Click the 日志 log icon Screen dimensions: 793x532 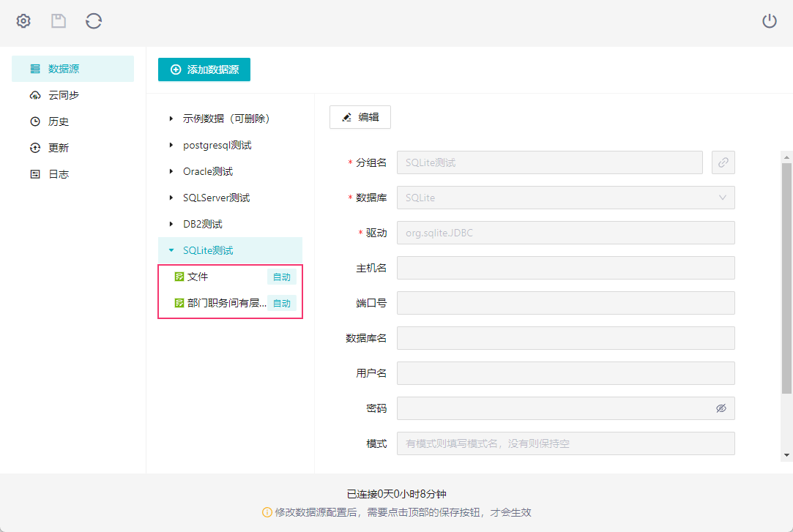click(x=35, y=174)
